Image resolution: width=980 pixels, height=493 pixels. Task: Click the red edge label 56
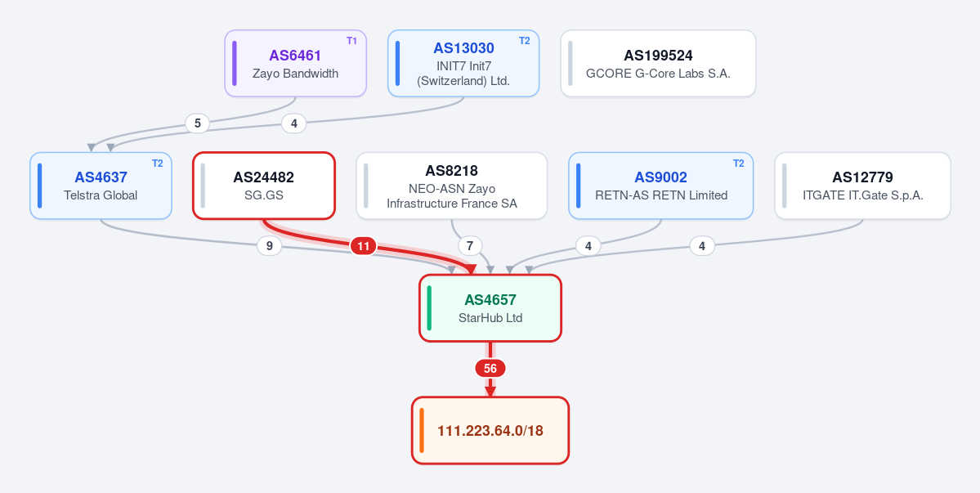[490, 369]
